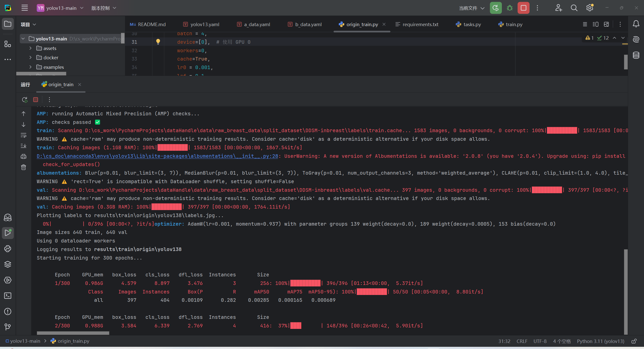Screen dimensions: 644x349
Task: Close the origin_train.py editor tab
Action: [384, 24]
